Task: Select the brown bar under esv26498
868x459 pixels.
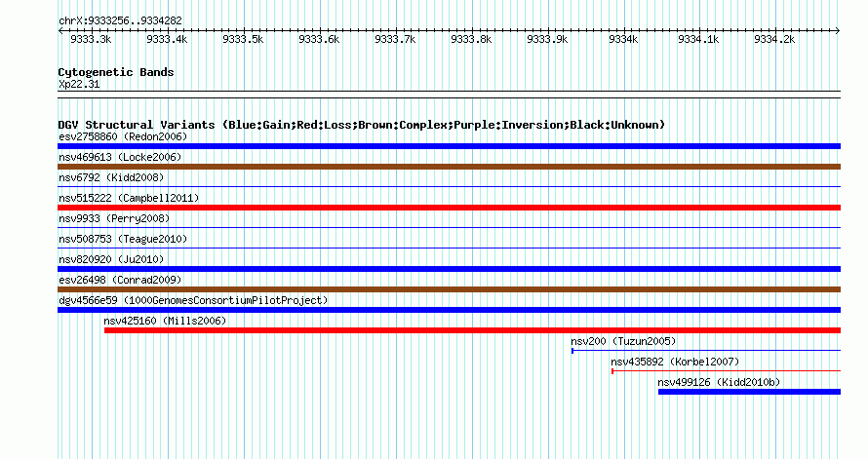Action: (x=449, y=289)
